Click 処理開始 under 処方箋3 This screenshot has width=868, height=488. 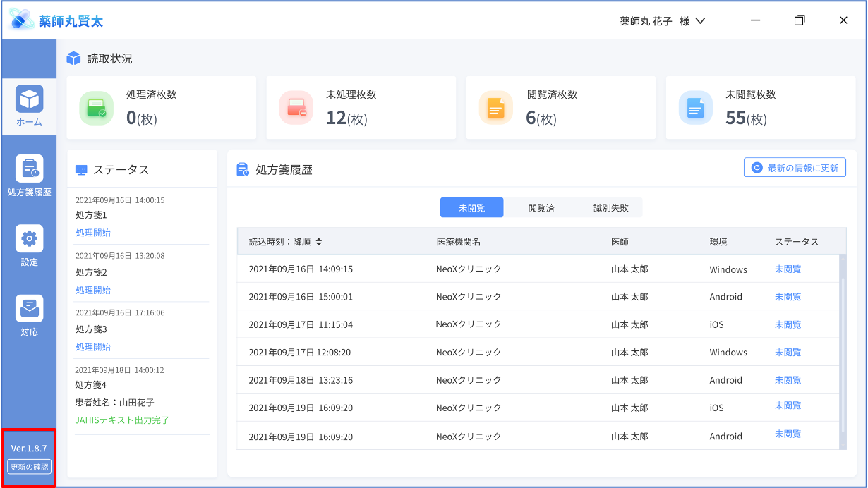click(93, 347)
